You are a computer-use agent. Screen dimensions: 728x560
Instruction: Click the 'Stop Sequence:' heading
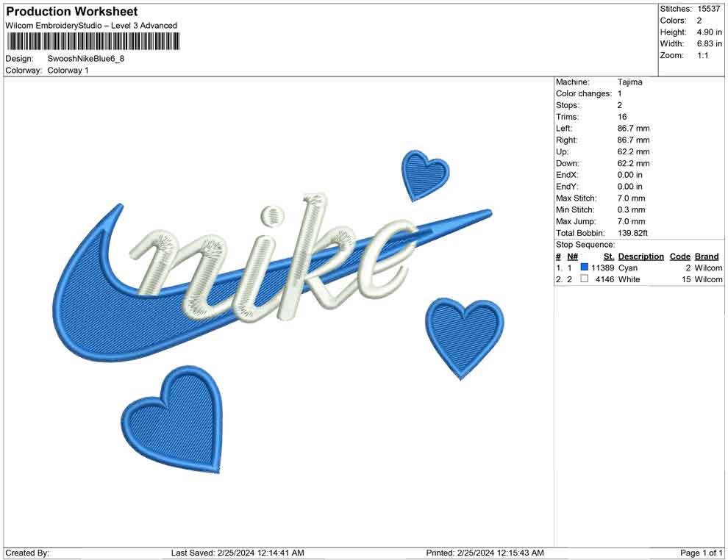585,245
